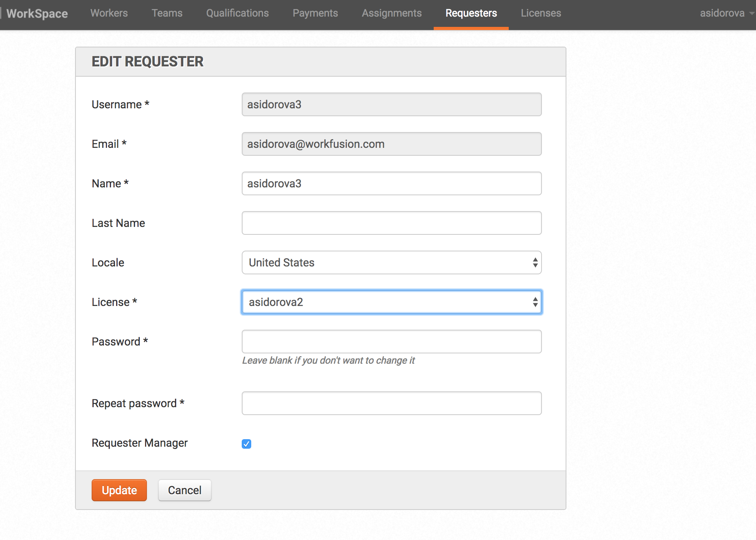Viewport: 756px width, 540px height.
Task: Expand the Locale dropdown
Action: point(391,262)
